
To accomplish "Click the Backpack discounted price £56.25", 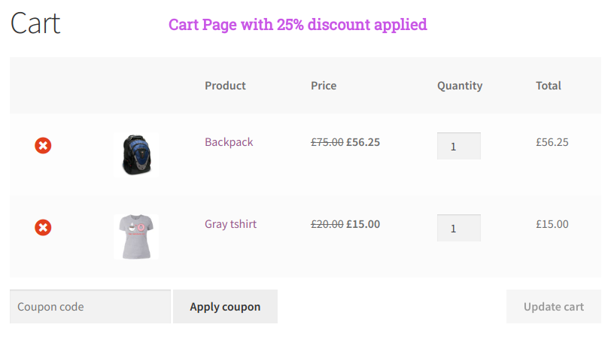I will [363, 142].
